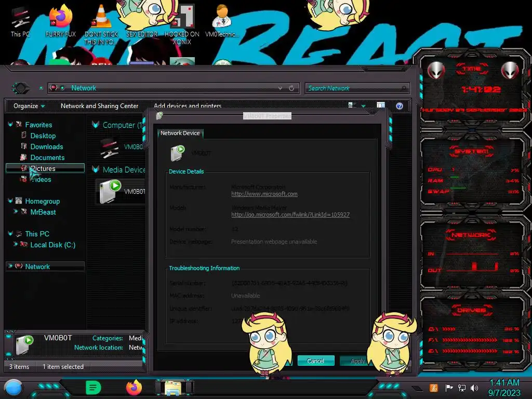Open the go.microsoft.com fwlink model link

point(290,215)
